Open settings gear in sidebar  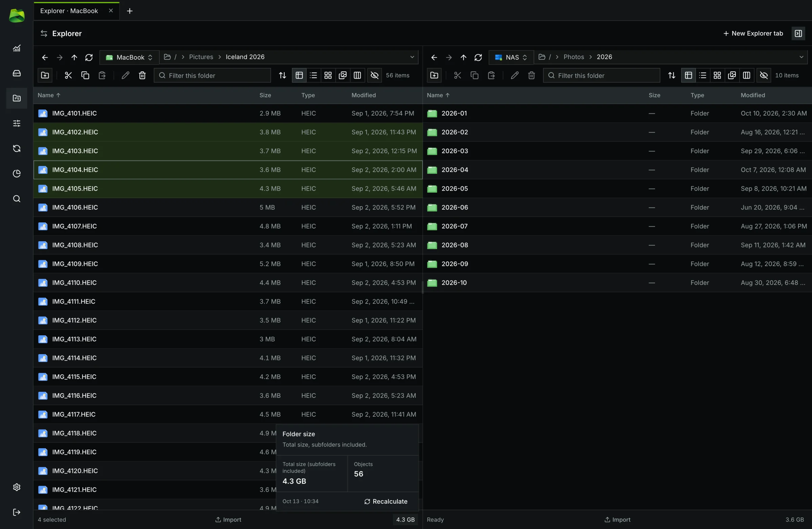(16, 487)
